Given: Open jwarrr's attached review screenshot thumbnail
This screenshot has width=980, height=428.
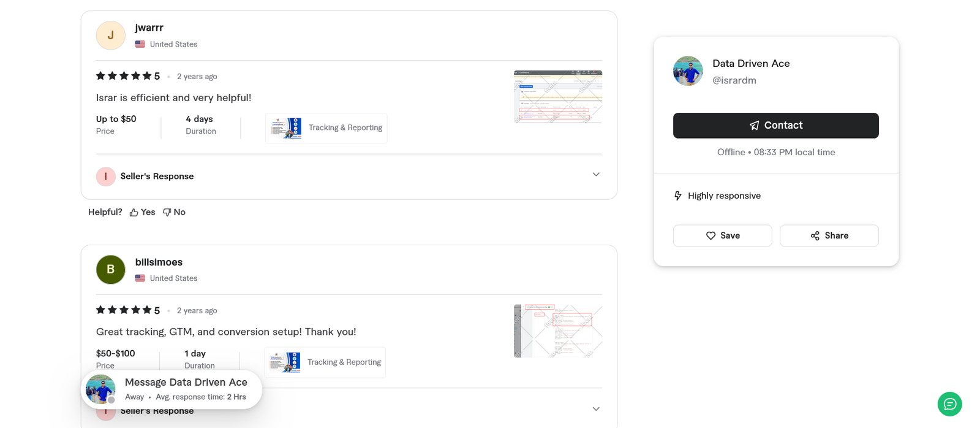Looking at the screenshot, I should tap(557, 96).
